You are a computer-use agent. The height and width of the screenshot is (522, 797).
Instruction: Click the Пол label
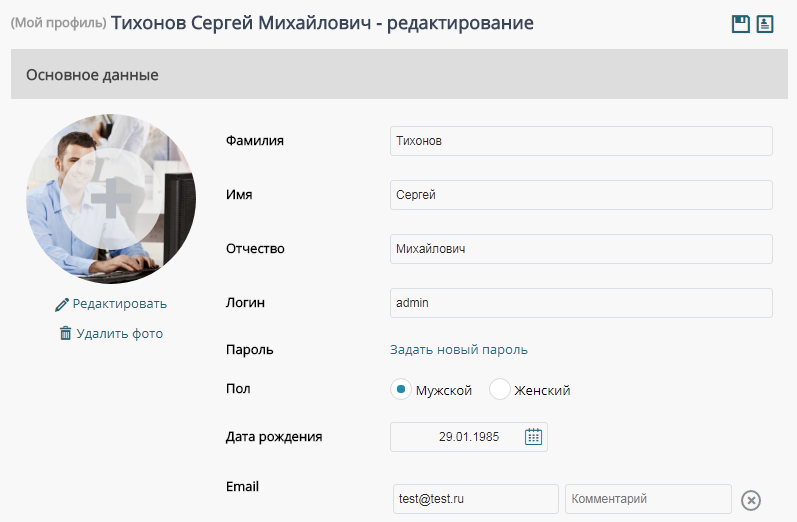[238, 389]
